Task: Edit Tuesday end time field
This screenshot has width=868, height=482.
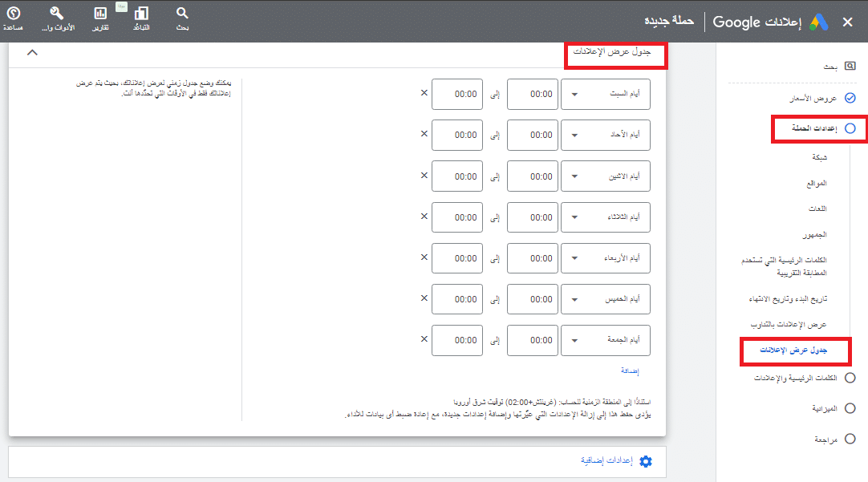Action: pos(457,217)
